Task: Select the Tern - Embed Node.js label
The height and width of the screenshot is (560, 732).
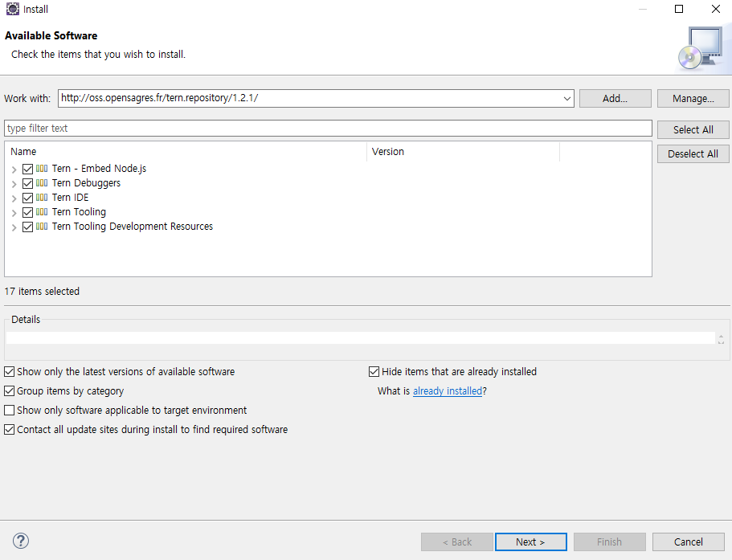Action: coord(99,169)
